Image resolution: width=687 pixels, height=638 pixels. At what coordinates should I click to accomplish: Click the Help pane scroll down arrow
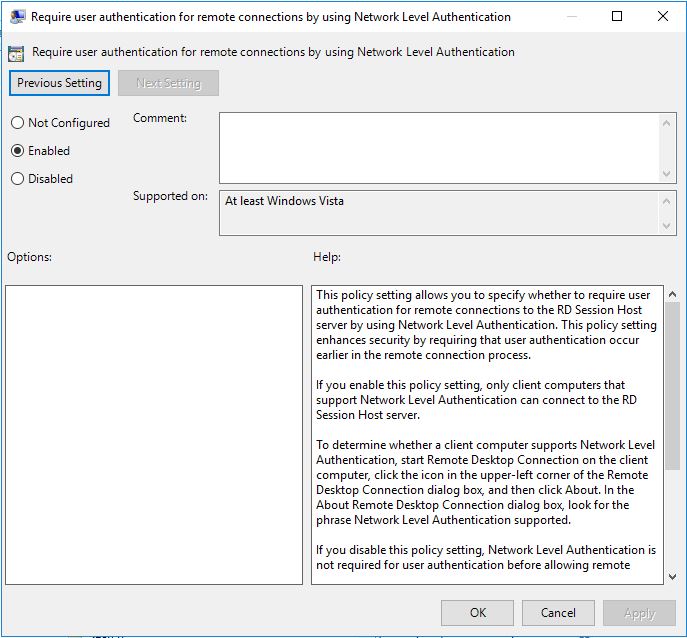click(673, 577)
